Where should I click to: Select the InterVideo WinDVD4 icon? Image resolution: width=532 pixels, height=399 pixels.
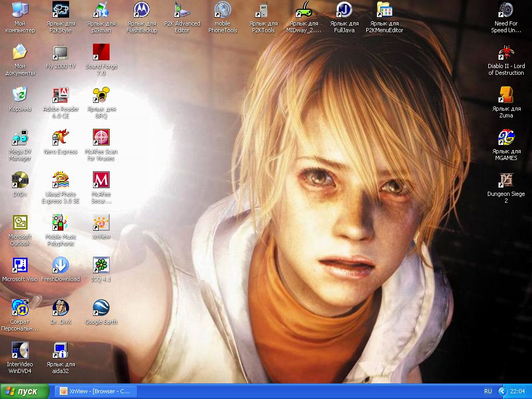[20, 351]
